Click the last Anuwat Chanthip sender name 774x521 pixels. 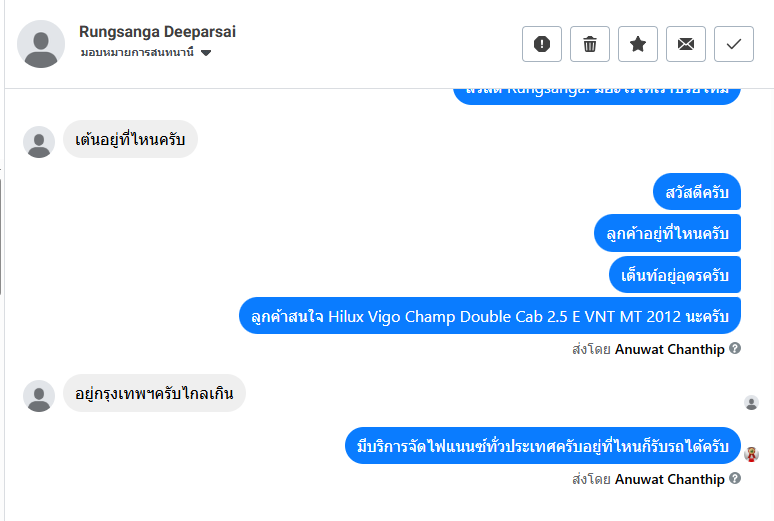669,479
